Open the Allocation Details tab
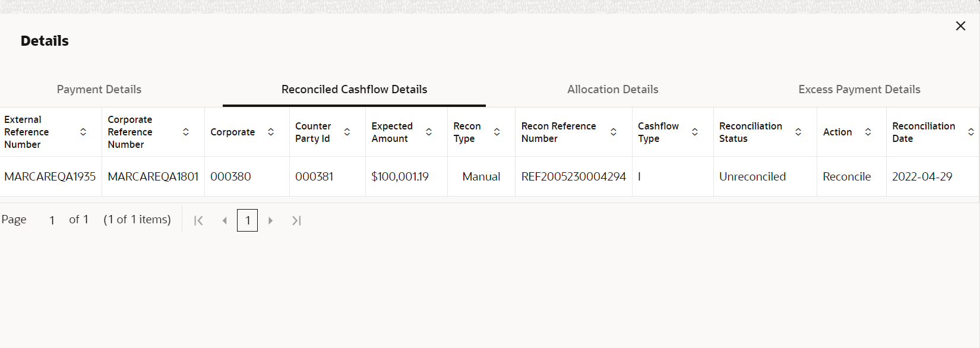Image resolution: width=980 pixels, height=348 pixels. pyautogui.click(x=612, y=90)
